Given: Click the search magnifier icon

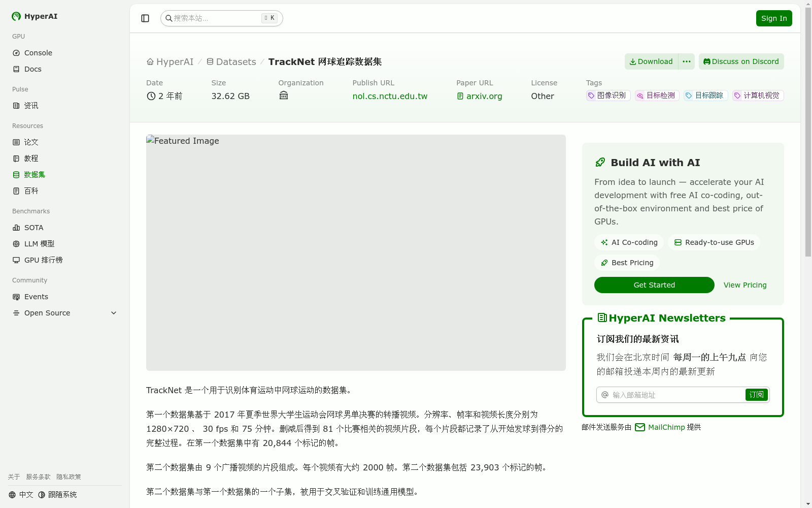Looking at the screenshot, I should click(169, 18).
